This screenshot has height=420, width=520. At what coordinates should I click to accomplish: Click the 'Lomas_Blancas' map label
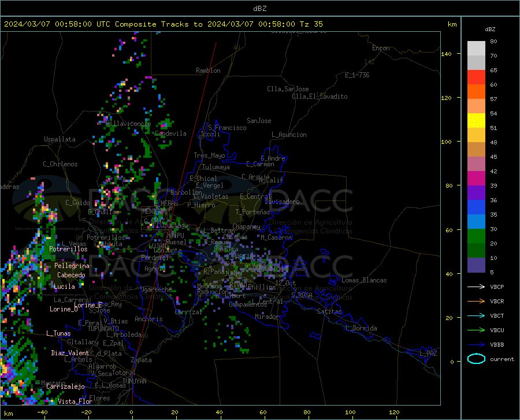364,280
